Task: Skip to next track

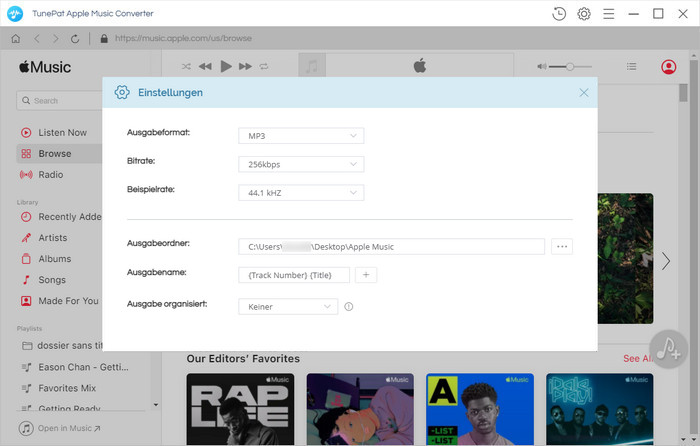Action: tap(245, 67)
